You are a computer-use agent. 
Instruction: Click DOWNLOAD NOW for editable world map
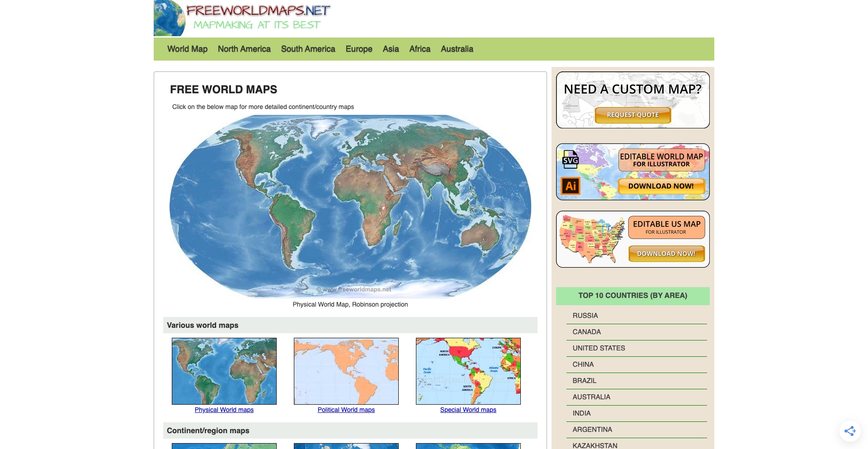661,186
